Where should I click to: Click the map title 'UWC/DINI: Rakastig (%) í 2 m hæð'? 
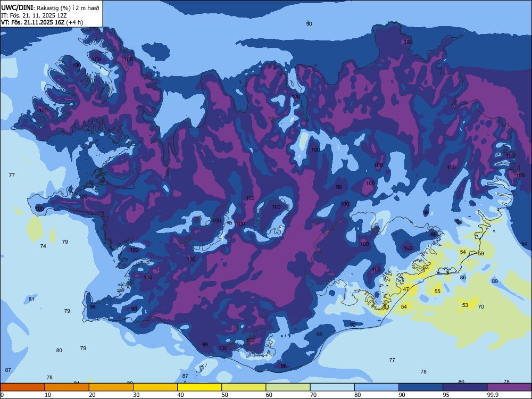tap(50, 8)
